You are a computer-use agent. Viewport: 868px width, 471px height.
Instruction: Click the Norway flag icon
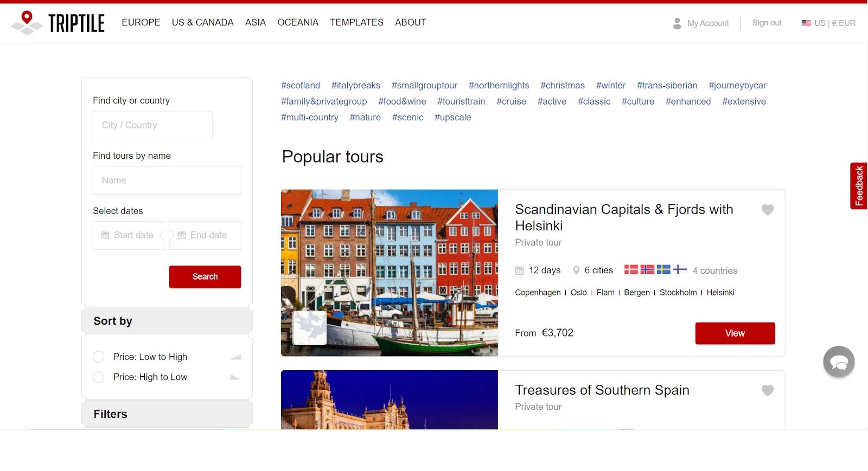(647, 269)
